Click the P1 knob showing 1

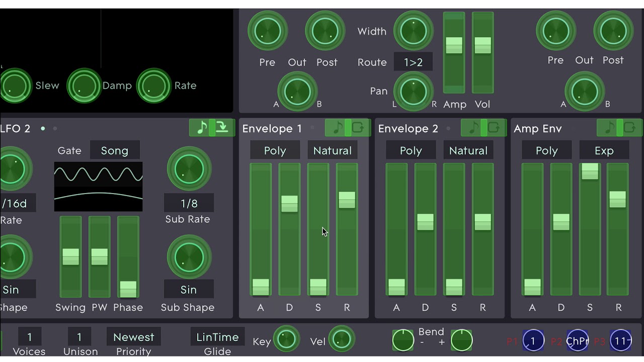click(x=533, y=341)
